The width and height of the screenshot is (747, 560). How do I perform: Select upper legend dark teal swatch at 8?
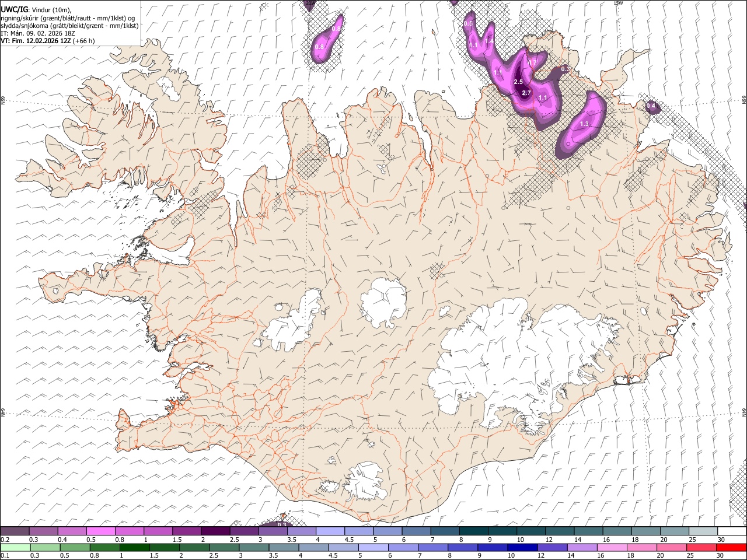tap(473, 531)
